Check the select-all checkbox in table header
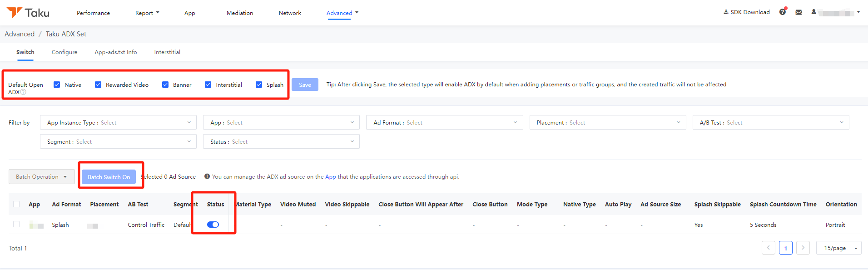868x270 pixels. click(x=16, y=204)
